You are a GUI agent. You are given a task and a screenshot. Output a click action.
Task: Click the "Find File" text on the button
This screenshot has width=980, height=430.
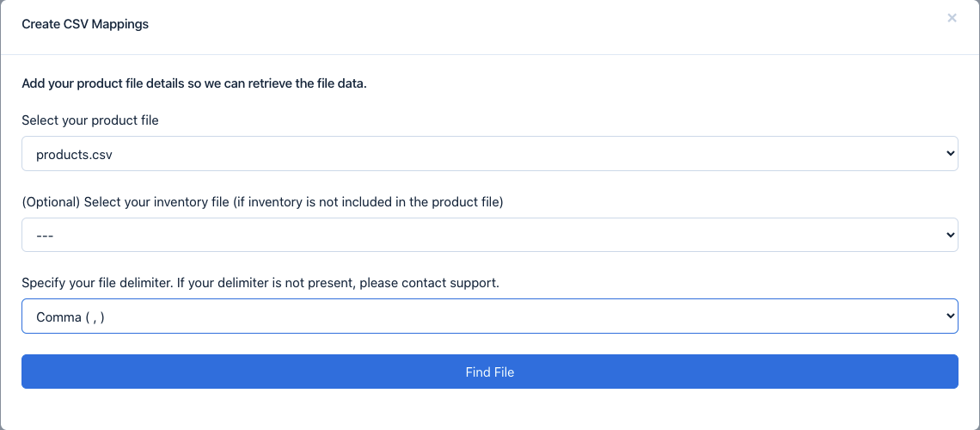point(490,372)
